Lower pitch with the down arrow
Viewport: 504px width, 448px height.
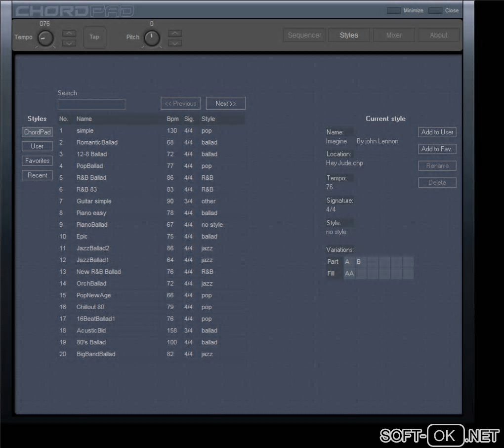click(175, 43)
